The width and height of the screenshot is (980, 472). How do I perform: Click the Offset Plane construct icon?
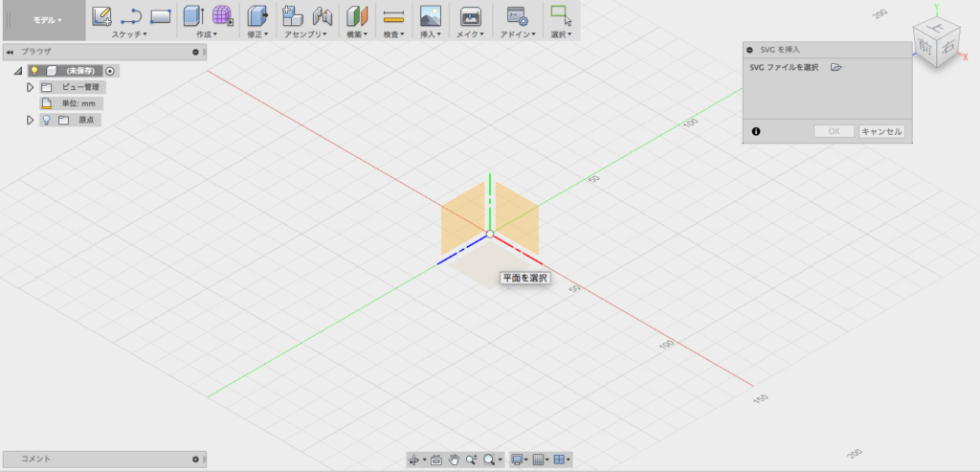tap(357, 16)
